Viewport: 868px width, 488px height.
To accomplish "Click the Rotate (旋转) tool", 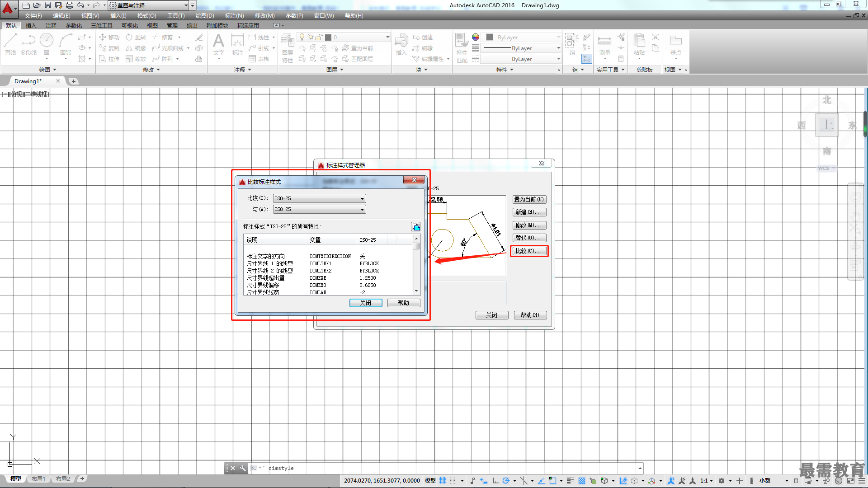I will tap(136, 37).
